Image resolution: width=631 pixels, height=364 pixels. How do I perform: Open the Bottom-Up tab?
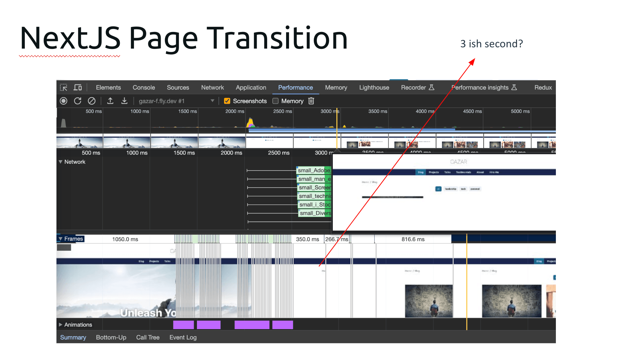(x=111, y=338)
